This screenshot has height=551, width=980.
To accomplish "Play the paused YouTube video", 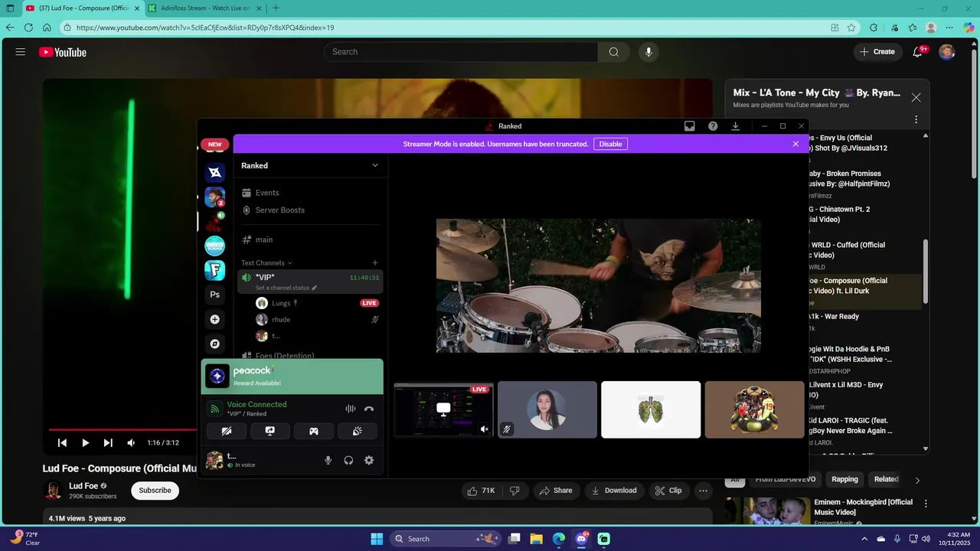I will (x=85, y=442).
